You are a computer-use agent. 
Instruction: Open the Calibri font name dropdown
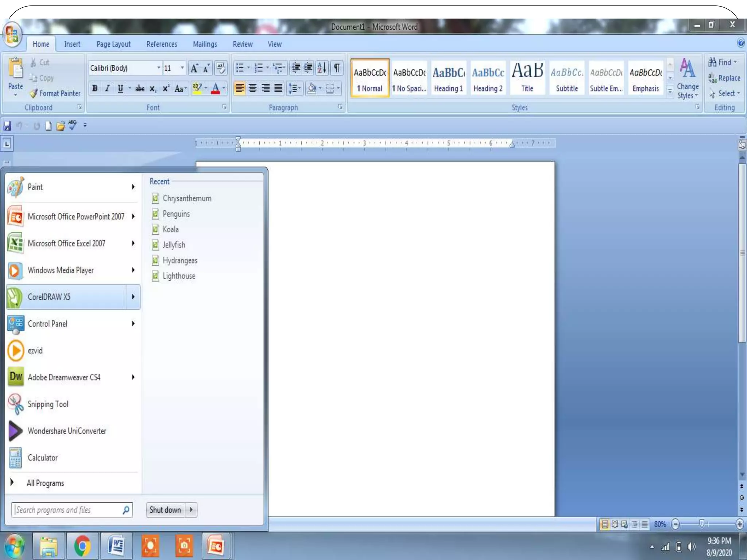(158, 68)
